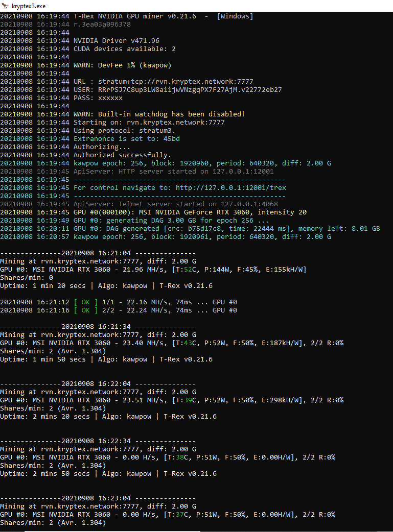Viewport: 393px width, 532px height.
Task: Click the WARN: DevFee 1% (kawpow) line
Action: (85, 65)
